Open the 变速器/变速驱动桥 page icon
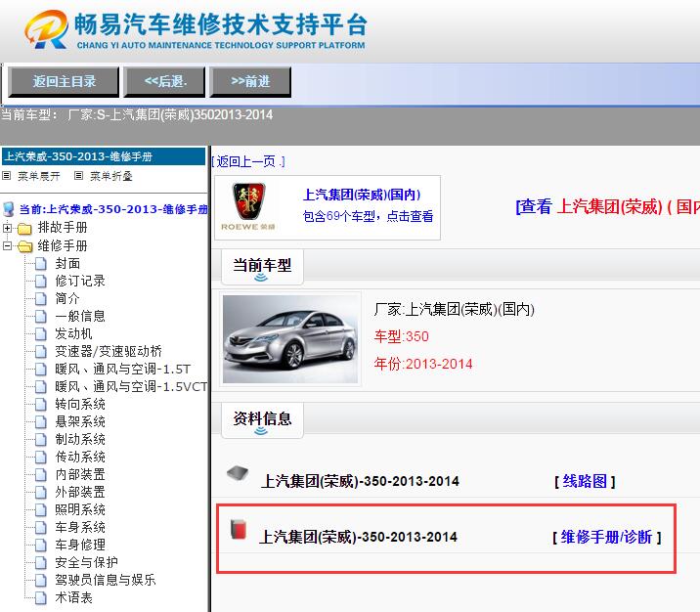The image size is (700, 612). [x=41, y=352]
